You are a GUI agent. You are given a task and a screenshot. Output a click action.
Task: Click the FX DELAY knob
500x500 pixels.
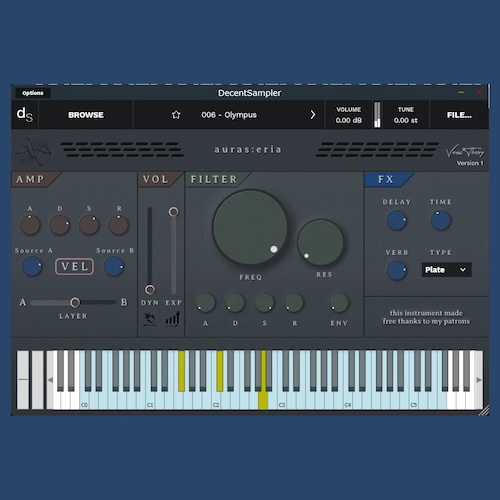(397, 220)
